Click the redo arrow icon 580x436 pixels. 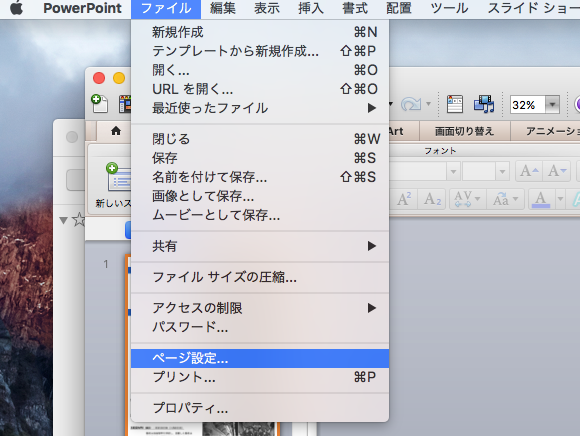(x=411, y=104)
